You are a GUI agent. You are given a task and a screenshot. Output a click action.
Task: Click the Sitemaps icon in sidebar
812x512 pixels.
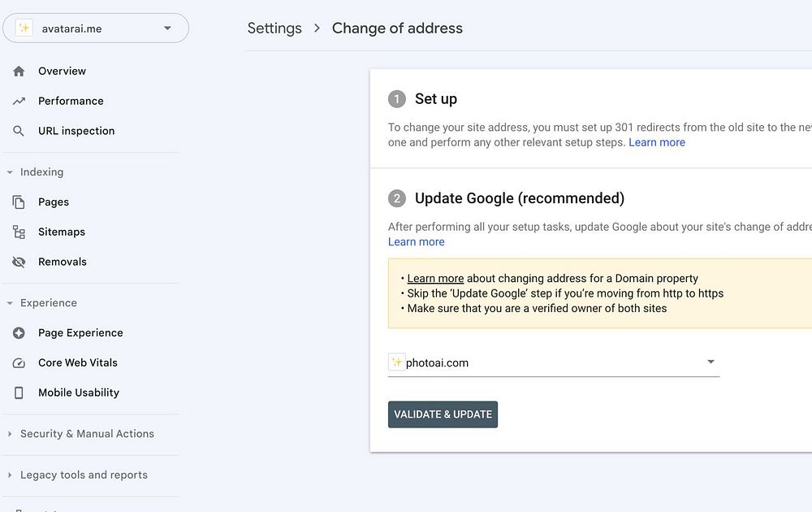click(19, 232)
